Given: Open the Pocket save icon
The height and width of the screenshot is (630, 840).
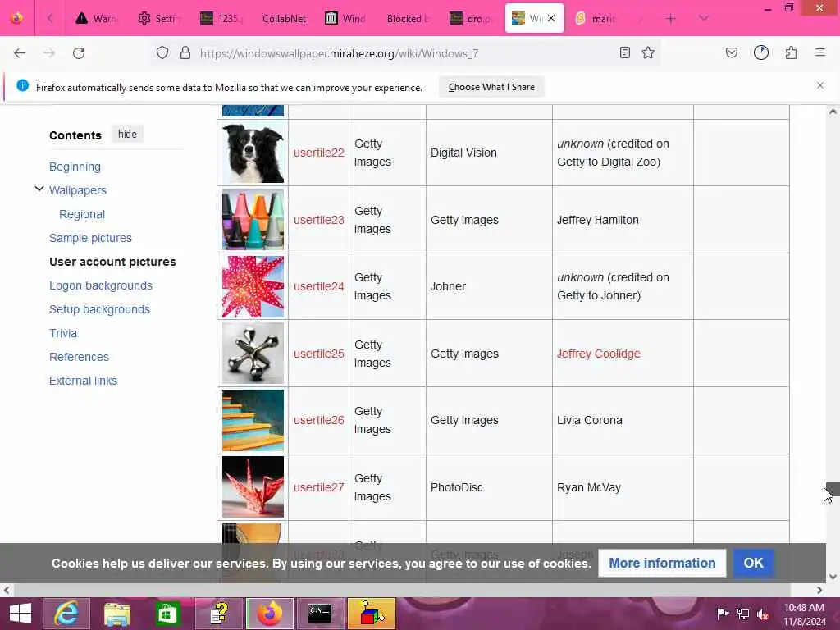Looking at the screenshot, I should tap(732, 52).
